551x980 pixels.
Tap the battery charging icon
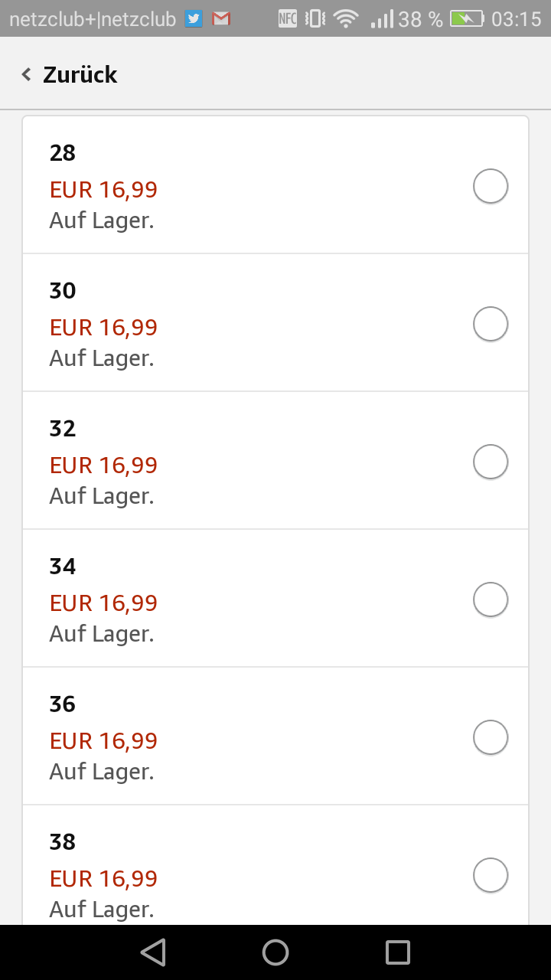point(467,19)
